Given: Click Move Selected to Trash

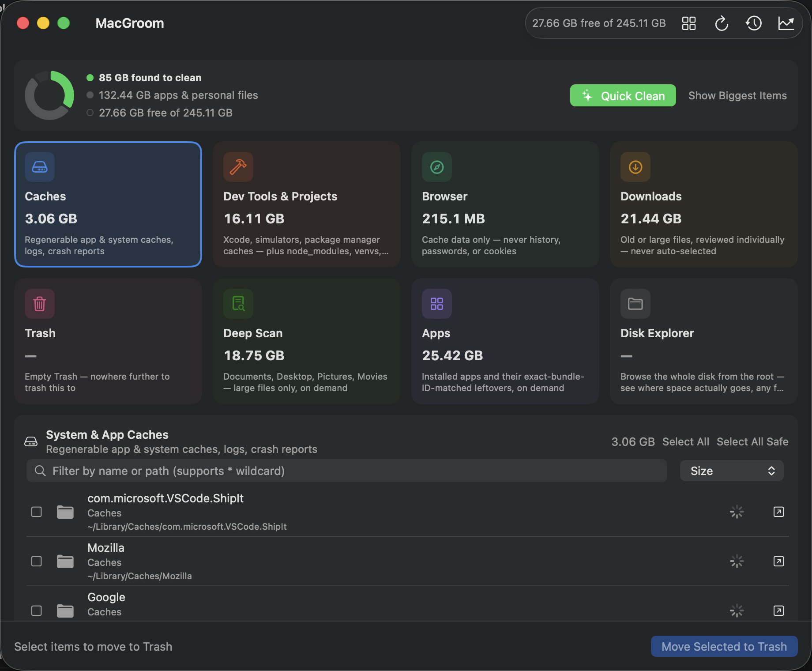Looking at the screenshot, I should tap(724, 646).
